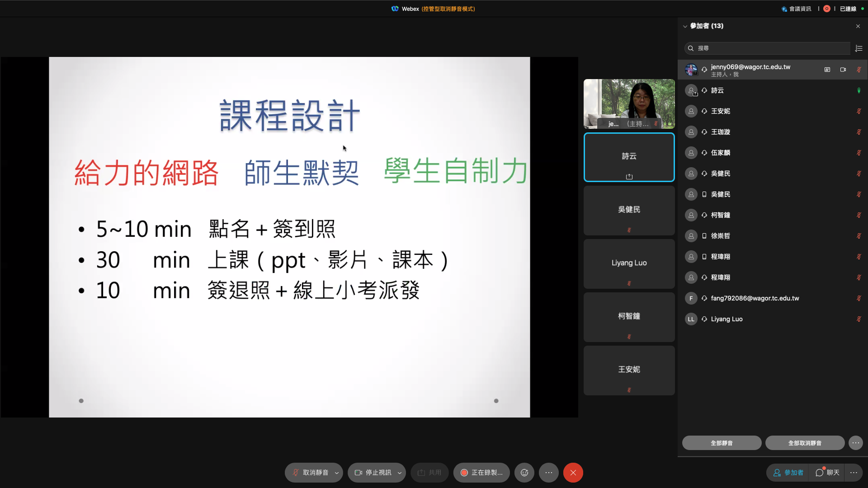Click the sort participants list icon
Screen dimensions: 868x488
(x=859, y=48)
